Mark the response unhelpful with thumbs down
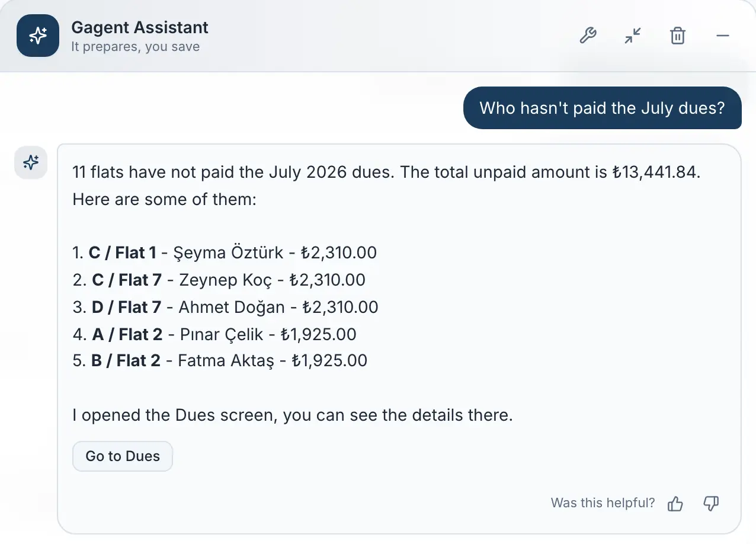The image size is (756, 544). coord(711,504)
